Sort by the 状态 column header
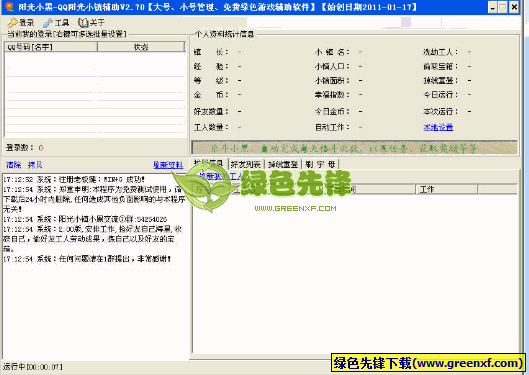 [141, 47]
